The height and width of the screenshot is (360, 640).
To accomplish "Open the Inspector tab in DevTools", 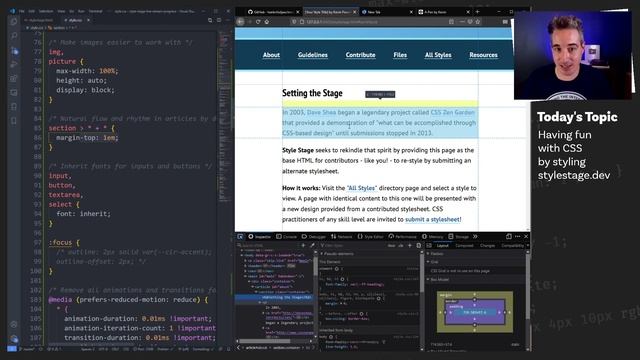I will coord(260,236).
